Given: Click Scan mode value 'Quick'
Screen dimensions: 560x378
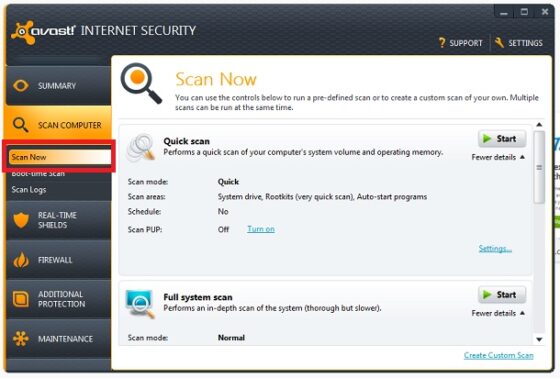Looking at the screenshot, I should [228, 182].
